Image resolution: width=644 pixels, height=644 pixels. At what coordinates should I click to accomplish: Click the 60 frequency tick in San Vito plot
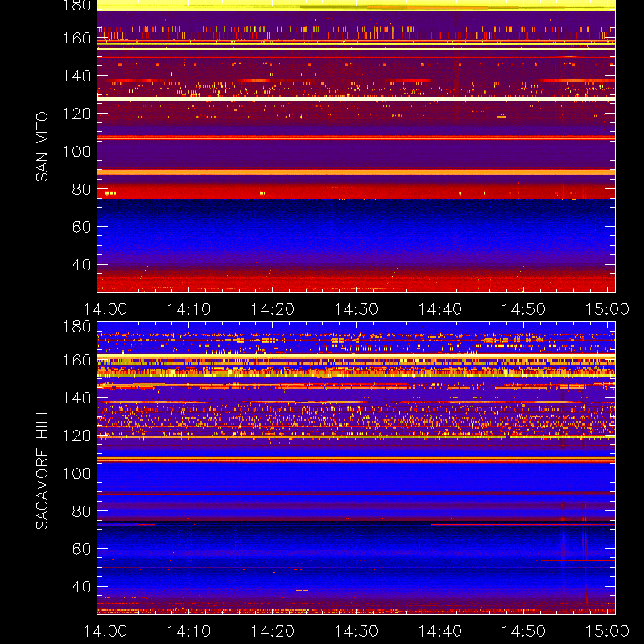[x=81, y=227]
